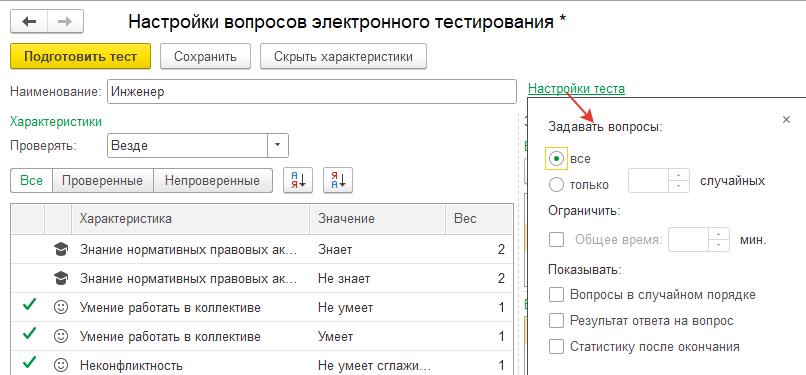Enable 'Вопросы в случайном порядке' checkbox

[x=557, y=295]
